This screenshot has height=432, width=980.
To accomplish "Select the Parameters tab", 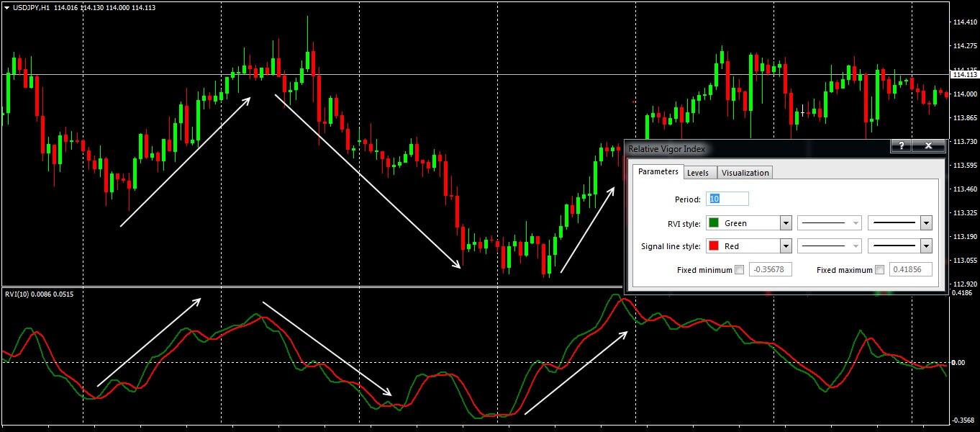I will click(658, 172).
